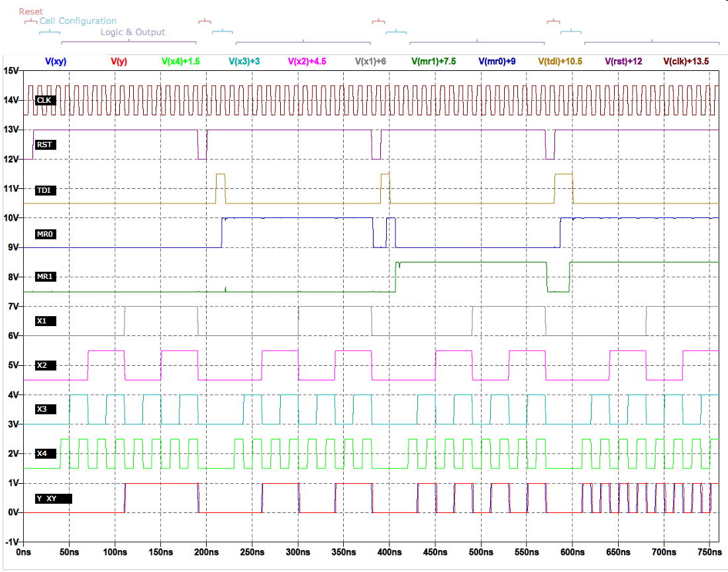Click the V(x4)+1.5 trace label

pos(180,61)
